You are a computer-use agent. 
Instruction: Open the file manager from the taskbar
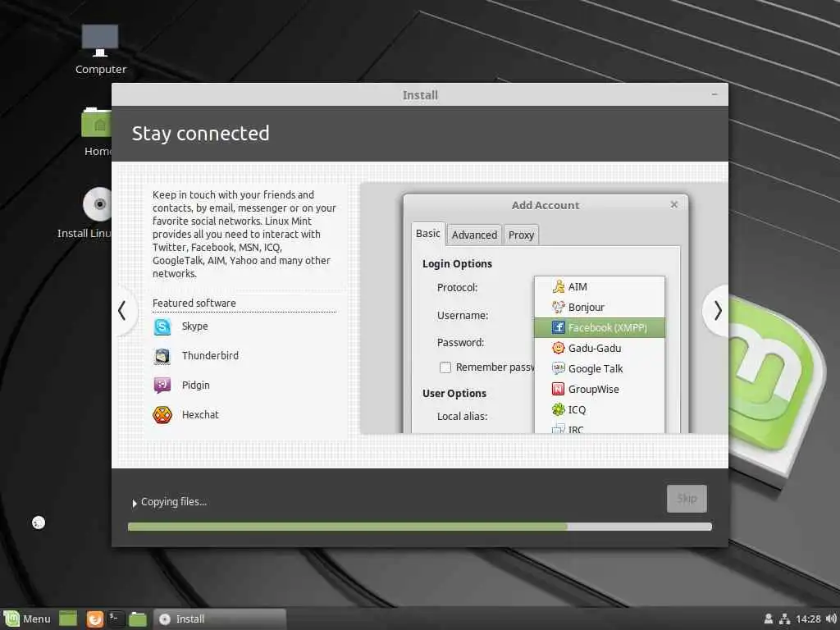[138, 619]
